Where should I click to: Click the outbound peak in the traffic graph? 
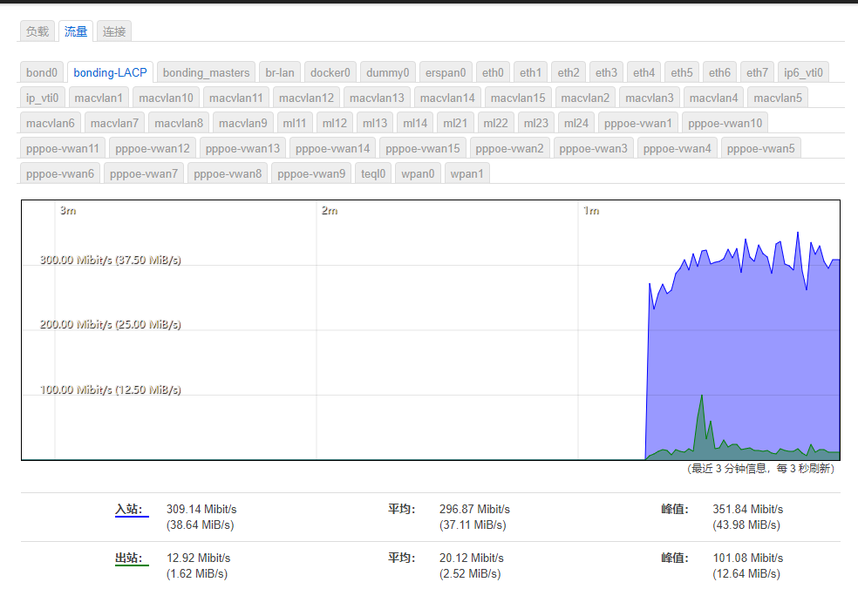pos(701,396)
